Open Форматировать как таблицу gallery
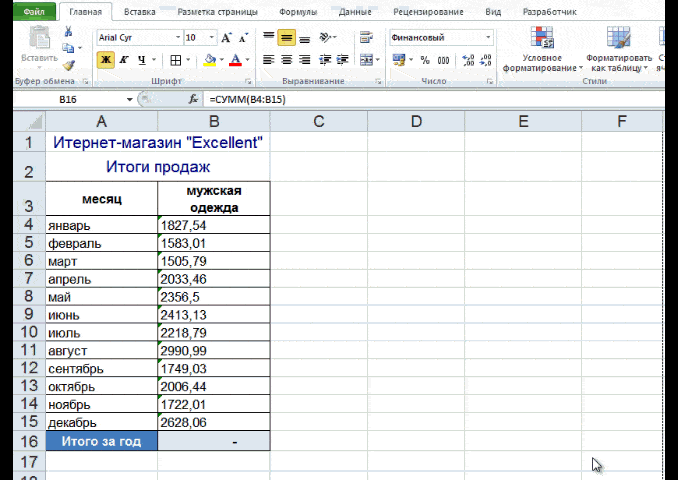Viewport: 678px width, 480px height. tap(619, 49)
